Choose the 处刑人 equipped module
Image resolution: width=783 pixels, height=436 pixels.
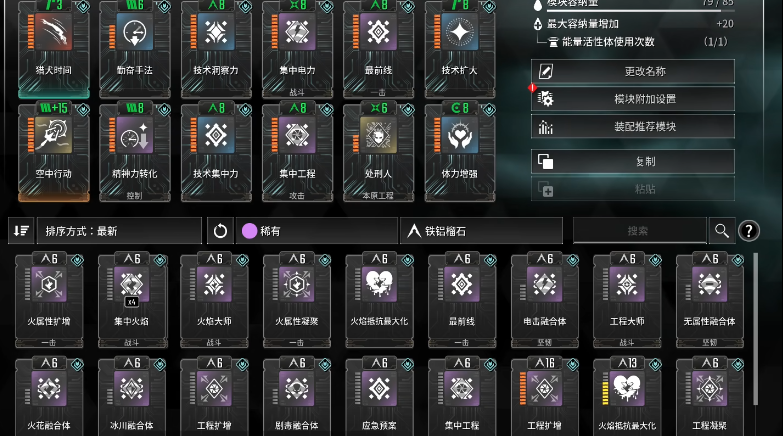pyautogui.click(x=379, y=152)
